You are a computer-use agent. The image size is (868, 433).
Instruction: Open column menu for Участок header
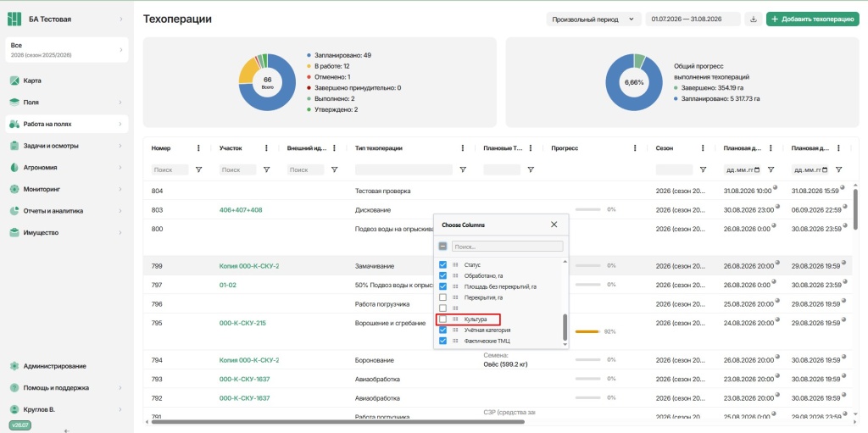[266, 147]
